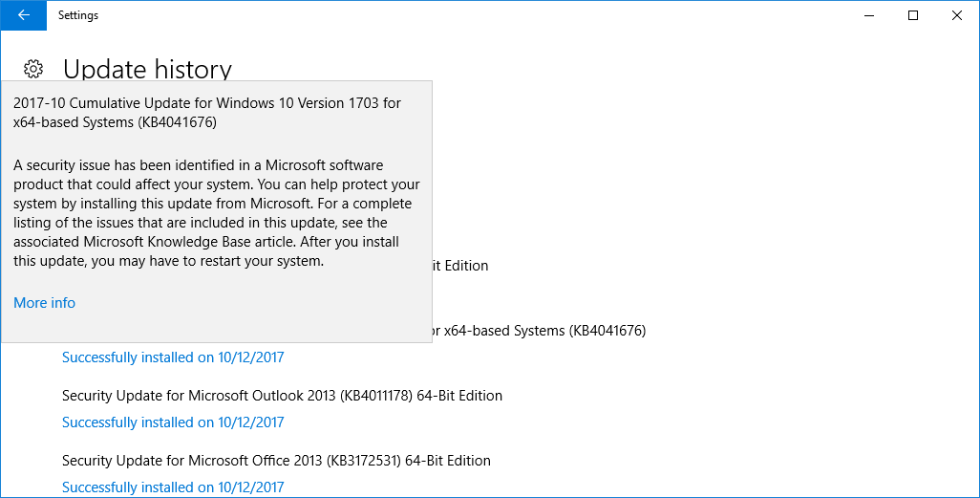
Task: Click the Update history page heading
Action: tap(147, 69)
